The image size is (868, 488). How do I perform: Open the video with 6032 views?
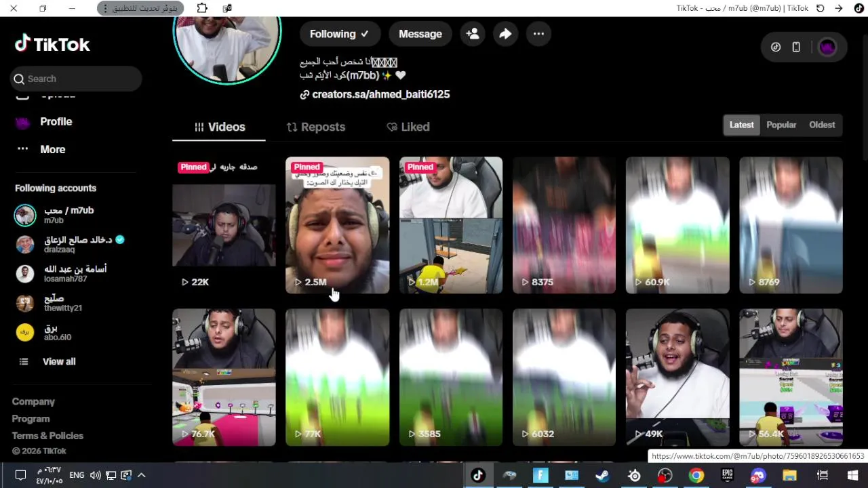click(x=564, y=377)
